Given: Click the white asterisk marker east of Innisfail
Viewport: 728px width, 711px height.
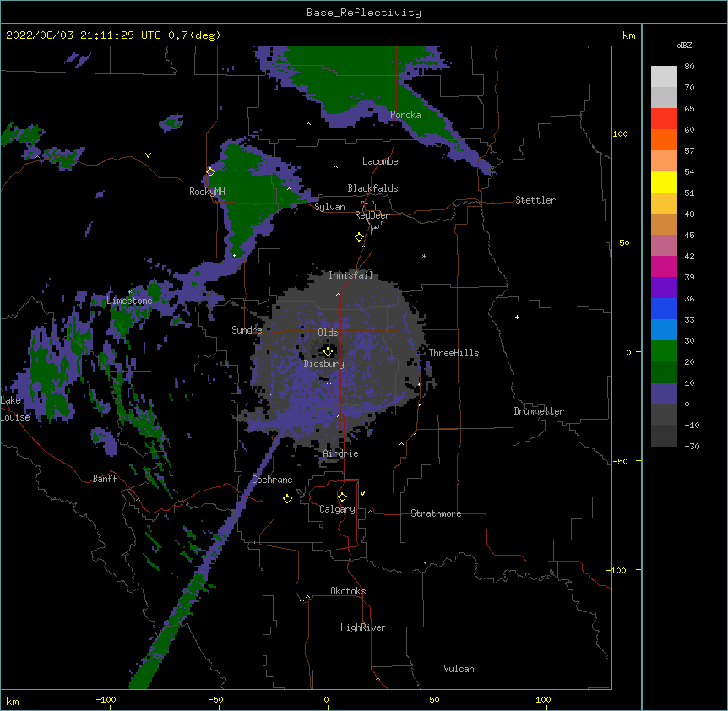Looking at the screenshot, I should click(424, 256).
